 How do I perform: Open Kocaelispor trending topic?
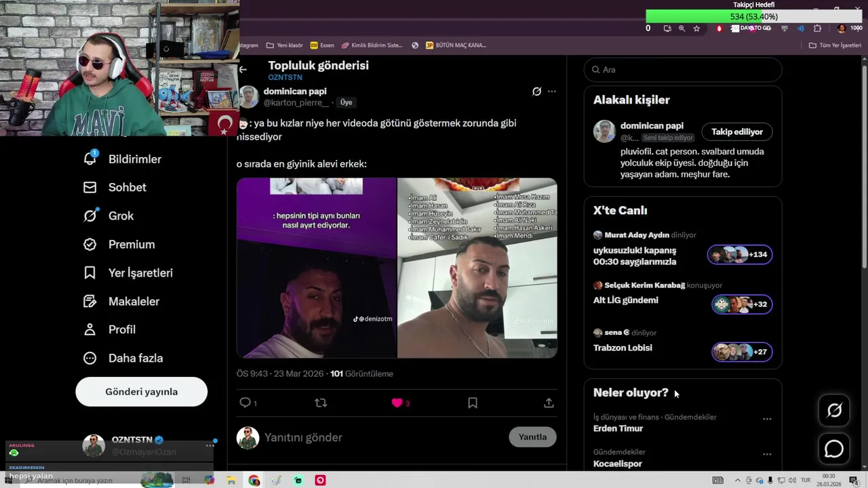click(617, 464)
